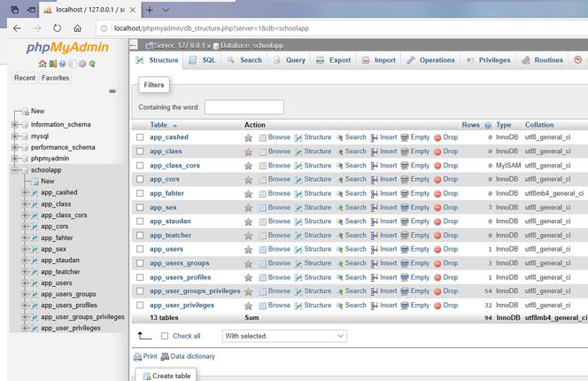This screenshot has width=588, height=381.
Task: Tick the checkbox for app_class
Action: 140,152
